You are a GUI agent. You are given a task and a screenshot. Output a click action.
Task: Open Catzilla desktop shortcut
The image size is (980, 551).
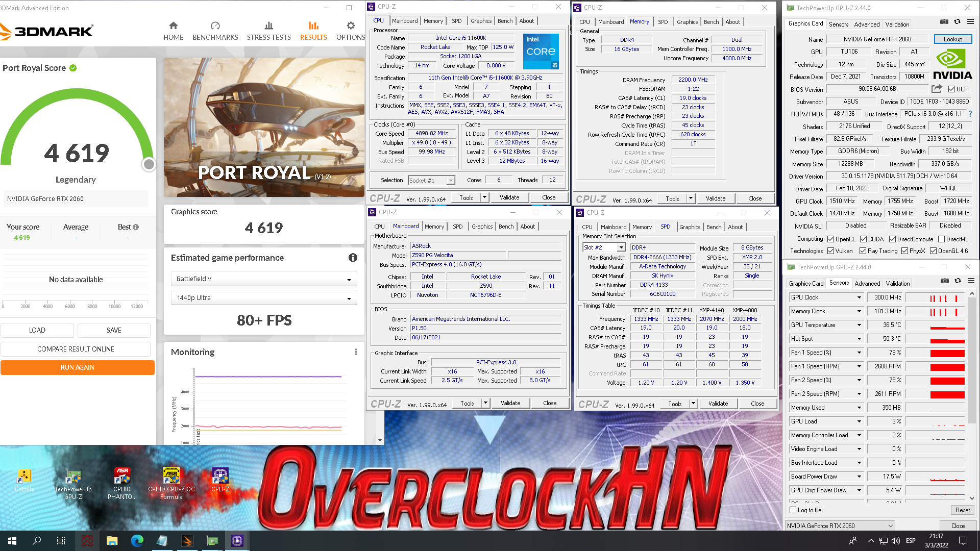[x=24, y=480]
